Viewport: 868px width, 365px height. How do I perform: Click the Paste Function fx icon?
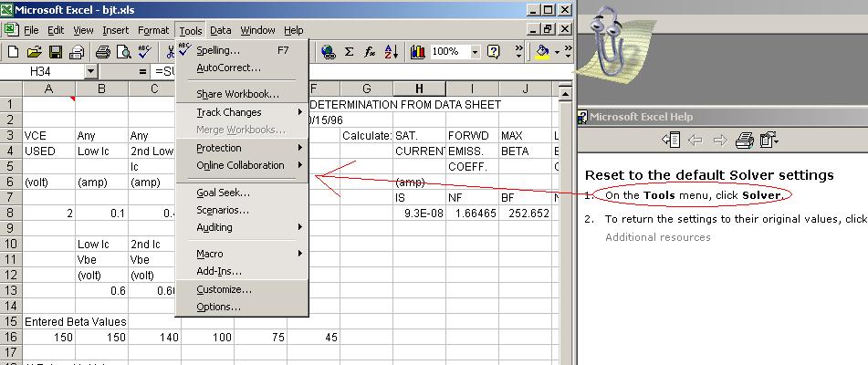point(370,52)
